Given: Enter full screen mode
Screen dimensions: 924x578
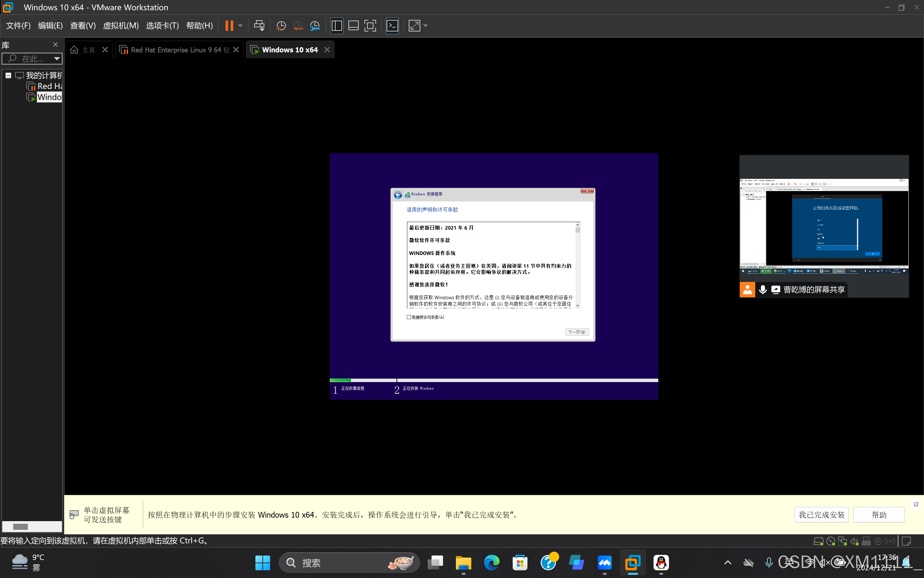Looking at the screenshot, I should [370, 26].
